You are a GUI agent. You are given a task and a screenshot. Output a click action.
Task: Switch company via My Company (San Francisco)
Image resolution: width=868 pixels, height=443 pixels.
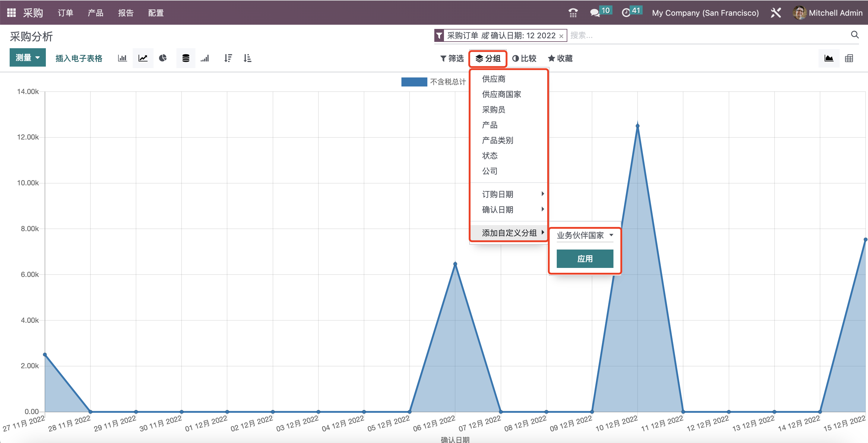coord(705,13)
